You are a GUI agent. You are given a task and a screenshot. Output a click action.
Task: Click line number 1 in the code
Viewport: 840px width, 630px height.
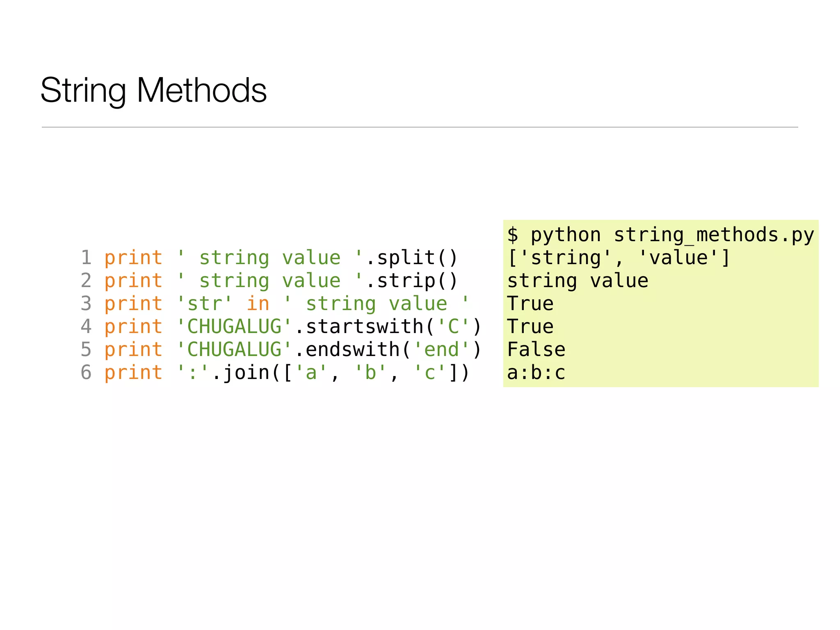coord(86,258)
